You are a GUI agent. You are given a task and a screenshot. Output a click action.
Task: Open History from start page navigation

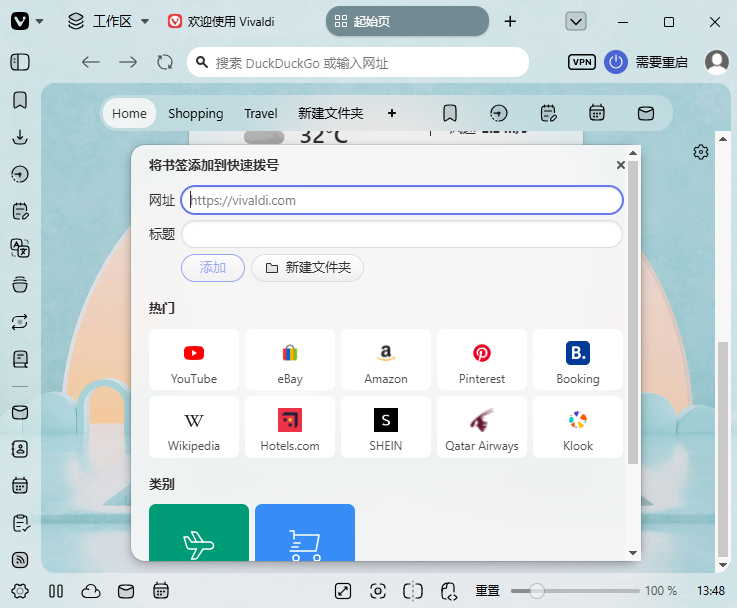(x=499, y=113)
